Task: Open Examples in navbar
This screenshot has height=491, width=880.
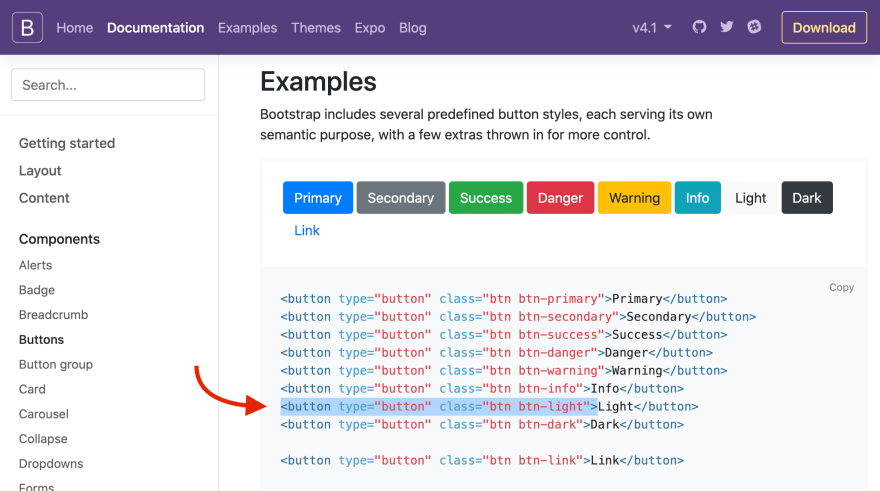Action: [x=248, y=27]
